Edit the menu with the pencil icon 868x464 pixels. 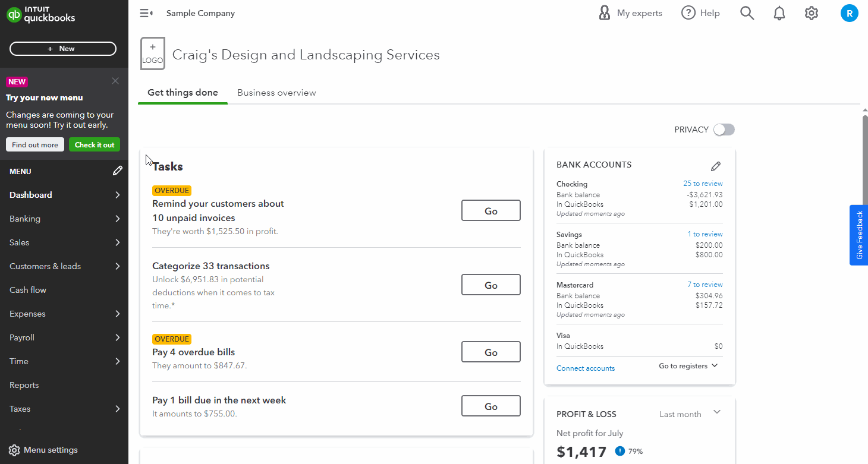tap(118, 171)
